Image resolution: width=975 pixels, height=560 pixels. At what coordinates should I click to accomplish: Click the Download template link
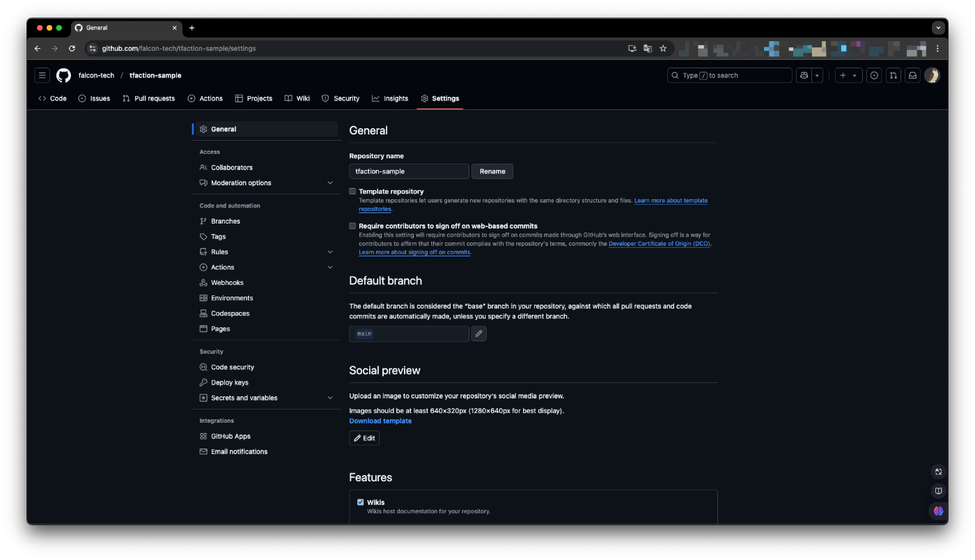[380, 421]
